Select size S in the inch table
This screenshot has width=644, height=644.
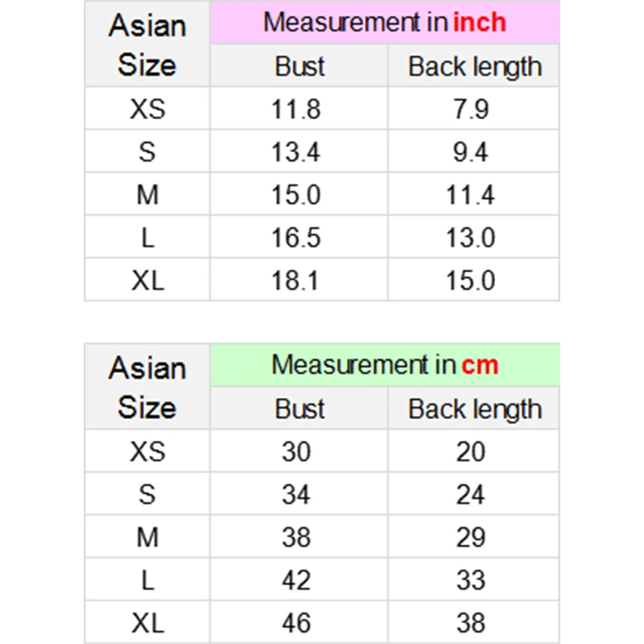pyautogui.click(x=147, y=151)
